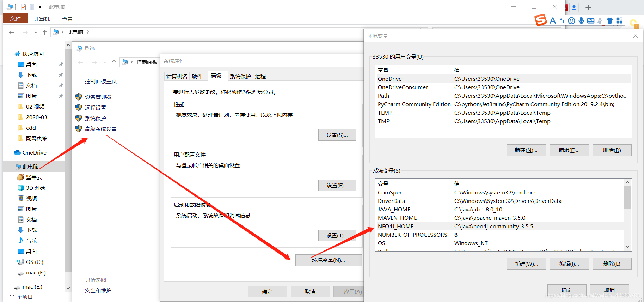The image size is (644, 302).
Task: Open the 计算机 ribbon tab
Action: [42, 19]
